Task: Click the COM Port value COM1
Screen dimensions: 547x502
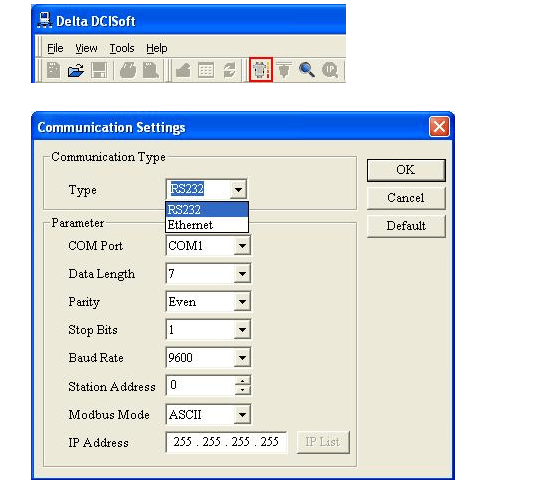Action: [x=185, y=246]
